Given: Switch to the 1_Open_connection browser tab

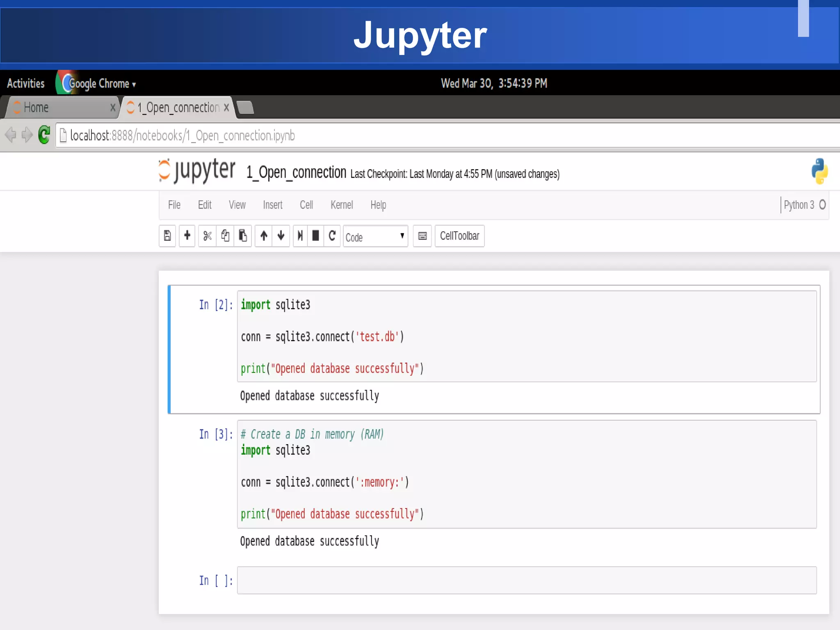Looking at the screenshot, I should point(178,107).
